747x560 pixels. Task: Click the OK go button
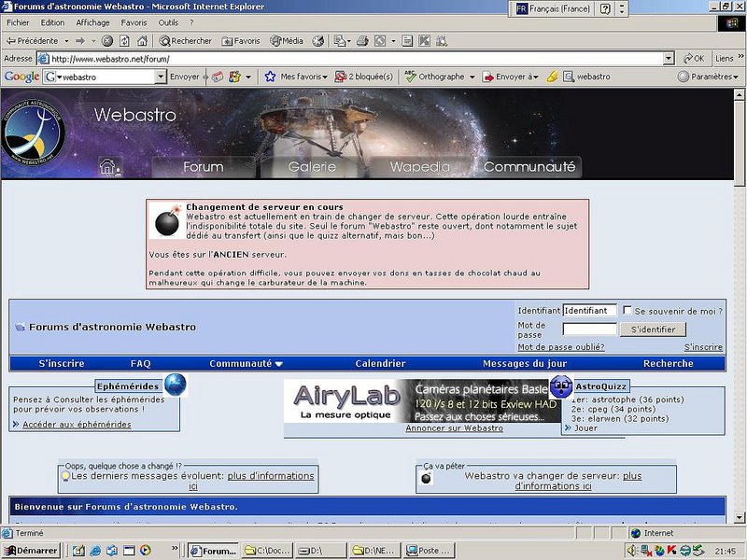[694, 59]
